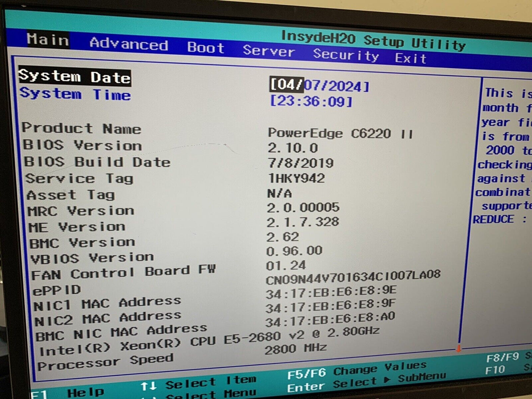Click the F8/F9 key hint

click(x=503, y=357)
